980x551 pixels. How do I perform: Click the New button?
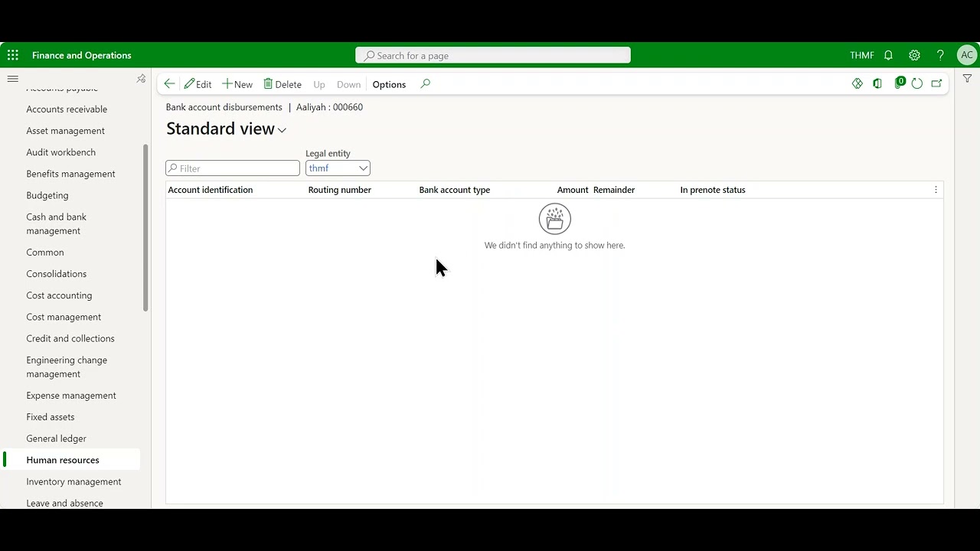coord(237,84)
